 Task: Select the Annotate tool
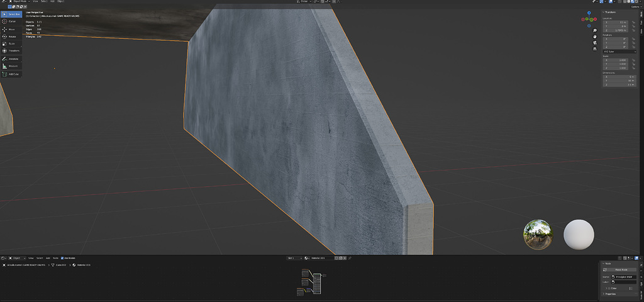pyautogui.click(x=11, y=59)
